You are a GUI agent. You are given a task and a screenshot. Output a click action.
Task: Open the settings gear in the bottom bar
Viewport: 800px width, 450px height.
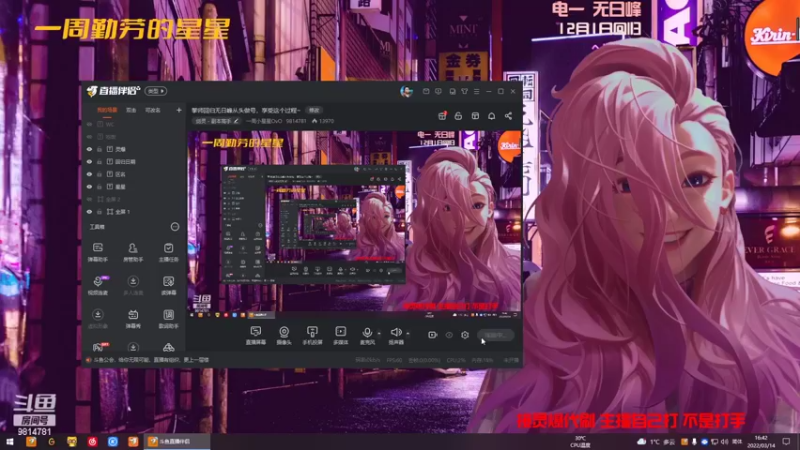[465, 335]
